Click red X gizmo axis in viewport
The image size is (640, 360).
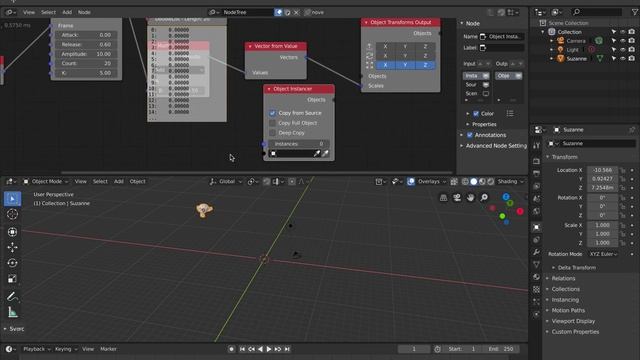[520, 211]
